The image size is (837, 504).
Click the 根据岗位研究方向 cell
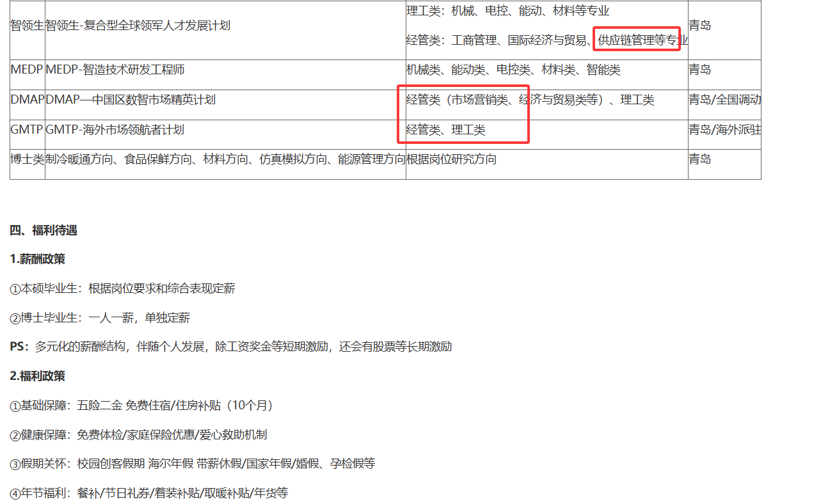451,159
